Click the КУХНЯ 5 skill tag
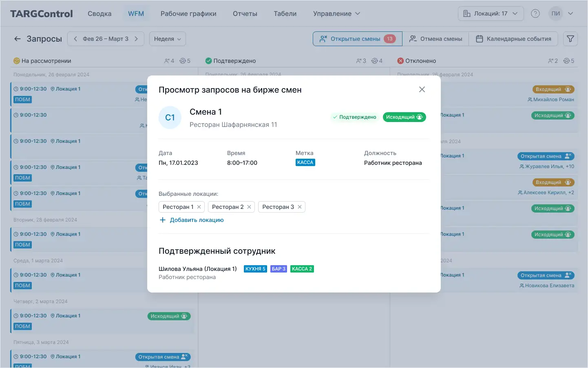The image size is (588, 368). pos(255,269)
